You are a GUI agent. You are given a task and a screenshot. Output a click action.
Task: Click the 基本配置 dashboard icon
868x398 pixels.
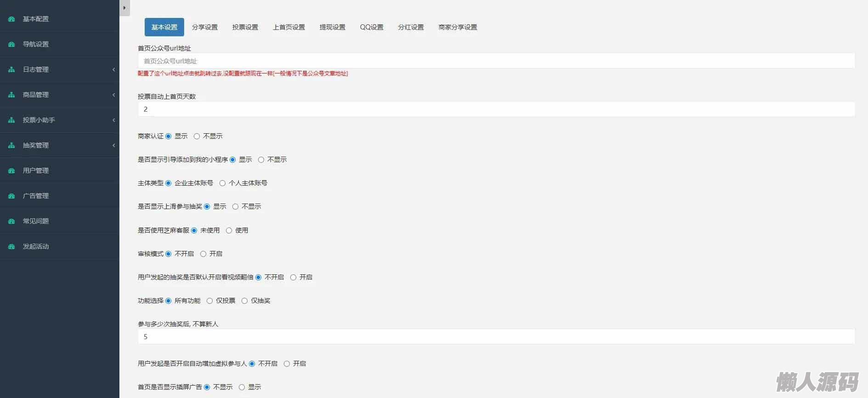pyautogui.click(x=11, y=19)
